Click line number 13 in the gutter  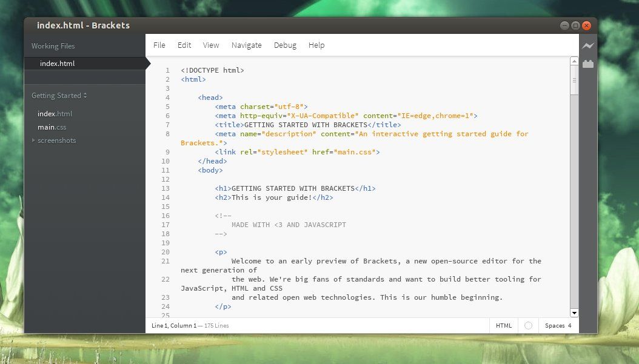point(166,188)
